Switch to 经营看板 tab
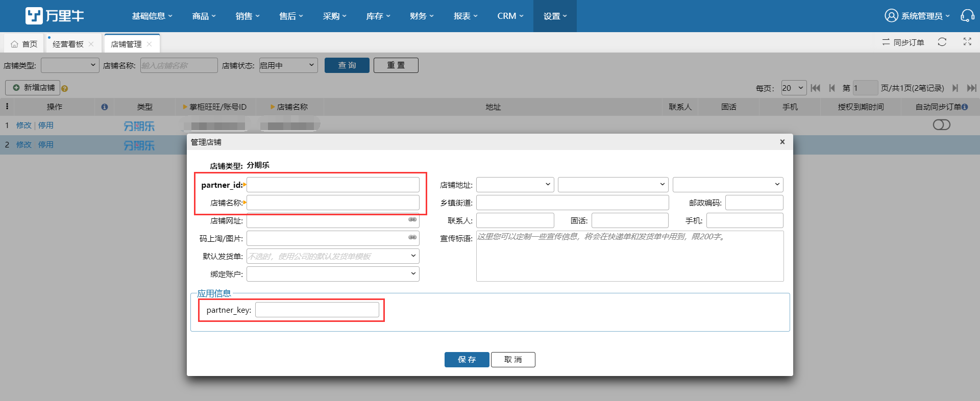The height and width of the screenshot is (401, 980). pyautogui.click(x=68, y=44)
